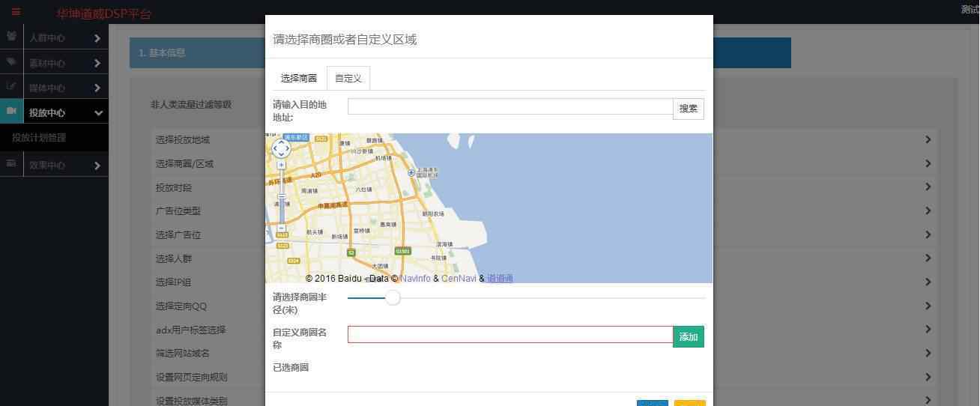Viewport: 980px width, 406px height.
Task: Click the map zoom-out minus button
Action: 281,228
